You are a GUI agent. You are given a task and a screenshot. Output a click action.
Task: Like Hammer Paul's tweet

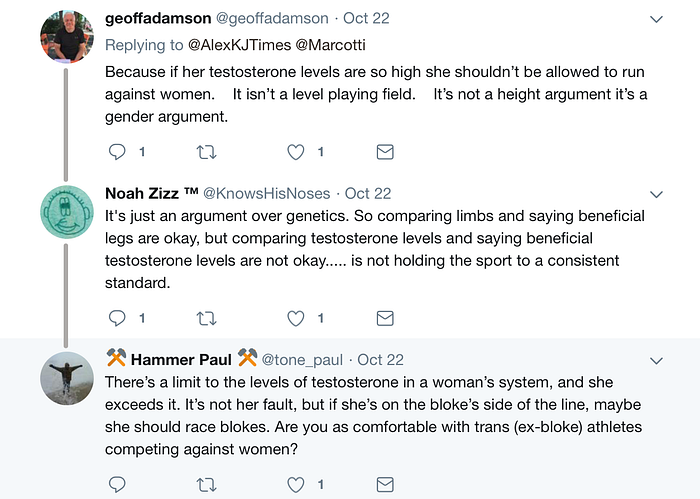tap(296, 484)
